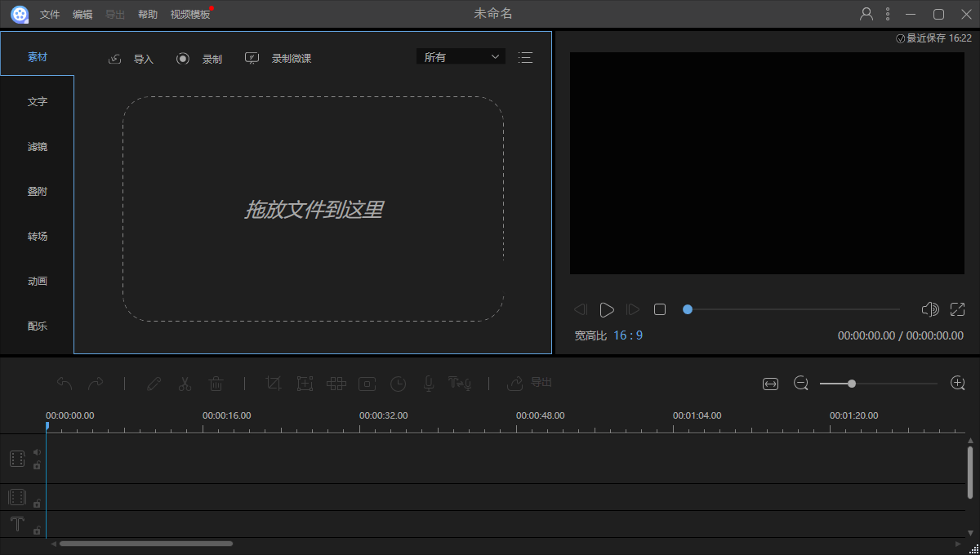Enter fullscreen preview mode

(958, 309)
